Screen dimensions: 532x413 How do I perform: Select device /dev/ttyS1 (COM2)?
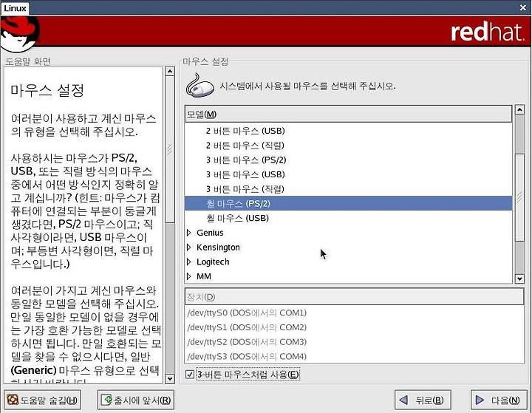point(354,327)
